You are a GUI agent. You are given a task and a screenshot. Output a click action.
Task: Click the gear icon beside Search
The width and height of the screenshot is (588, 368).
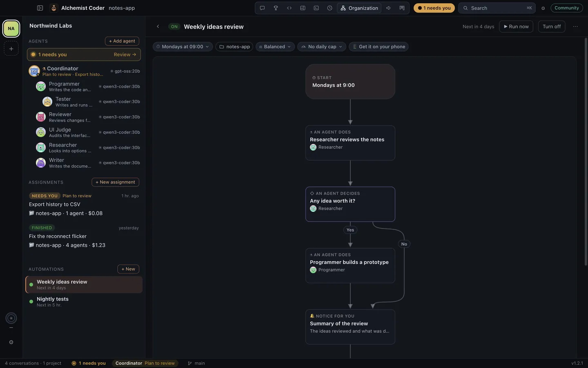point(543,8)
